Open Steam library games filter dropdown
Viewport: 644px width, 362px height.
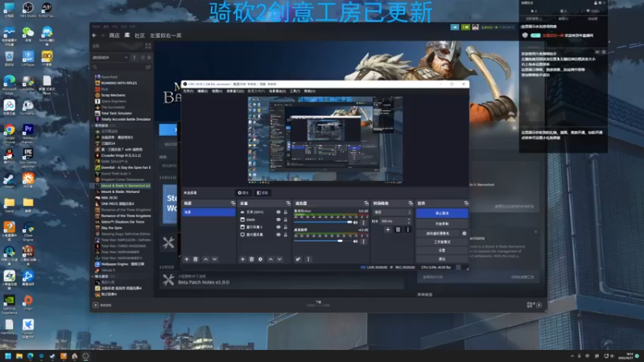pyautogui.click(x=110, y=57)
